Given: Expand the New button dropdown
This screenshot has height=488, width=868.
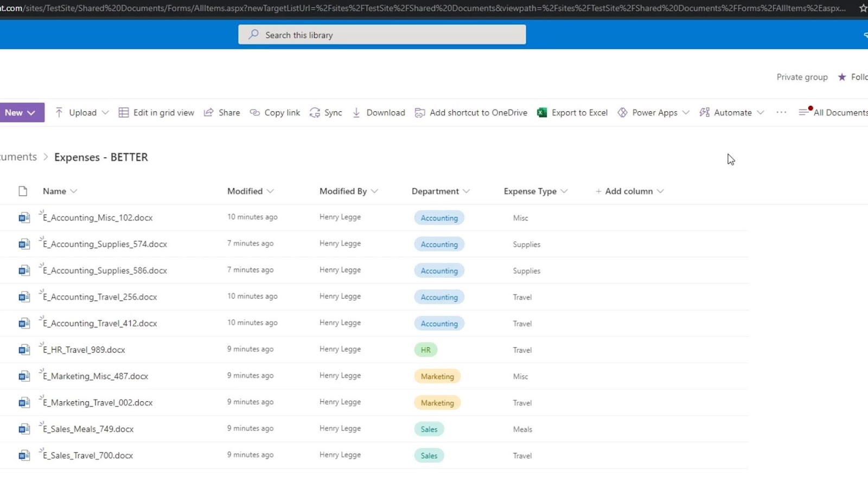Looking at the screenshot, I should point(31,113).
